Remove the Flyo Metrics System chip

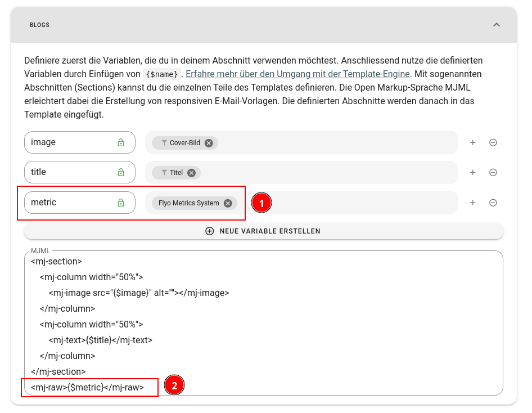pos(228,203)
